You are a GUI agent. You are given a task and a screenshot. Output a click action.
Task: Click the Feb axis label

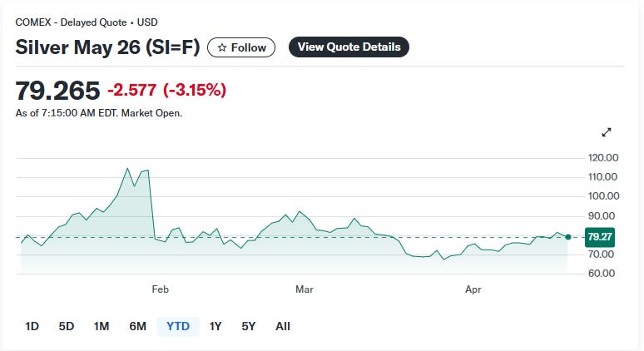(161, 289)
